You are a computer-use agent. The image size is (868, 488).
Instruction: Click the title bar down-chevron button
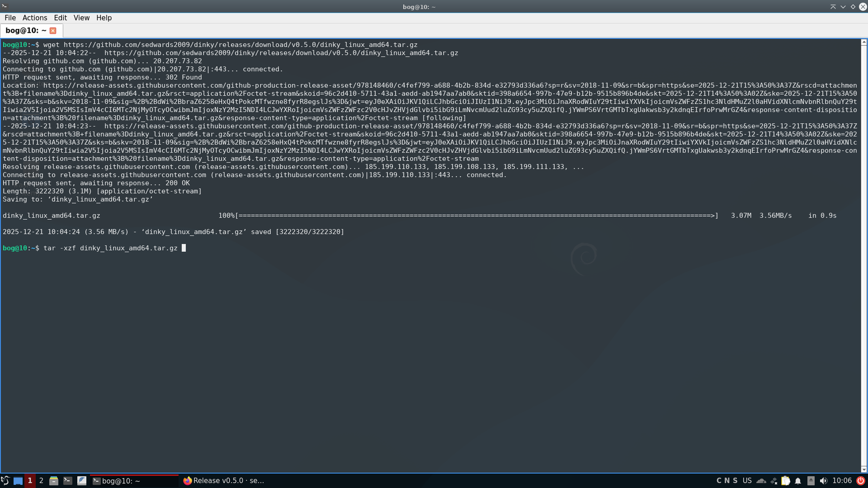point(843,7)
